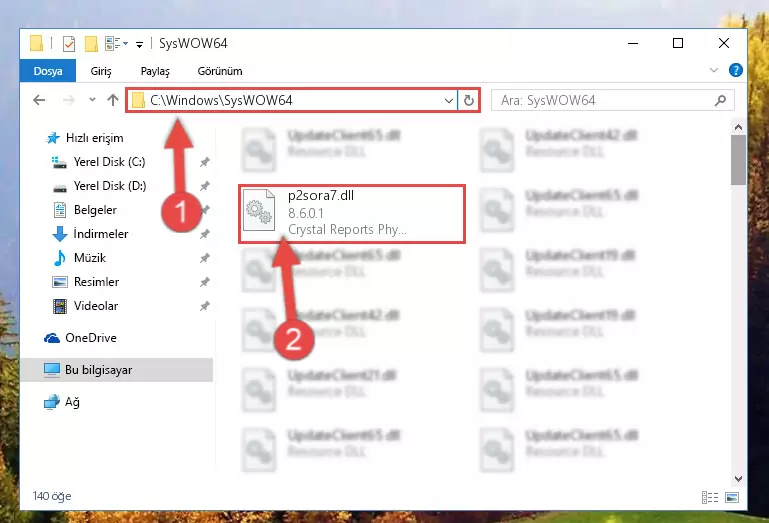769x523 pixels.
Task: Click the p2sora7.dll gear file icon
Action: 259,210
